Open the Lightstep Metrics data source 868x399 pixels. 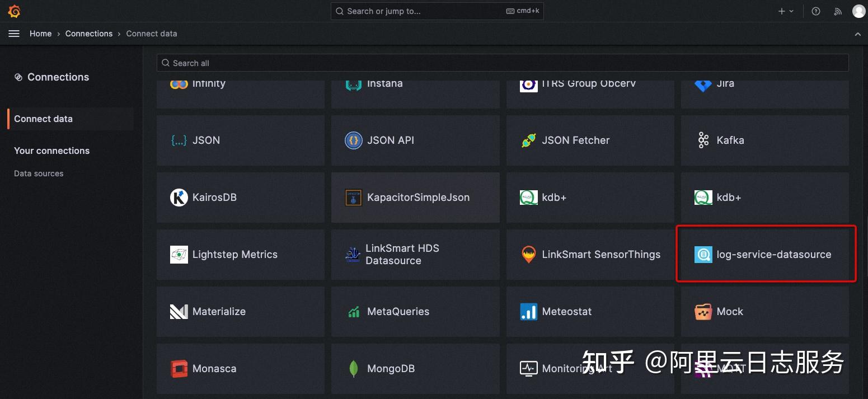(x=235, y=254)
